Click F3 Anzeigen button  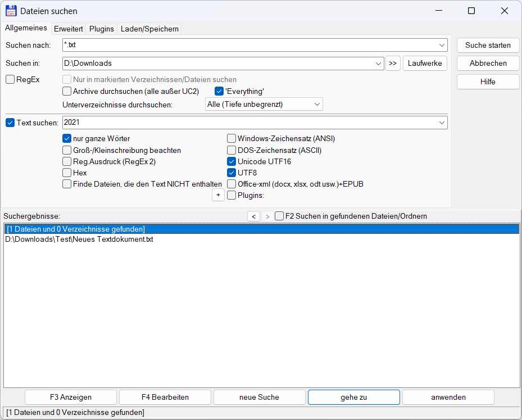point(71,398)
